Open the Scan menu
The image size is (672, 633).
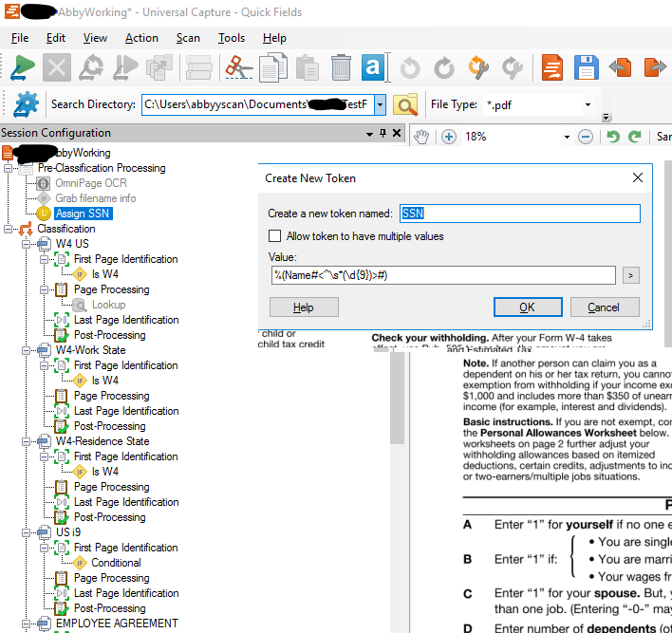click(188, 38)
